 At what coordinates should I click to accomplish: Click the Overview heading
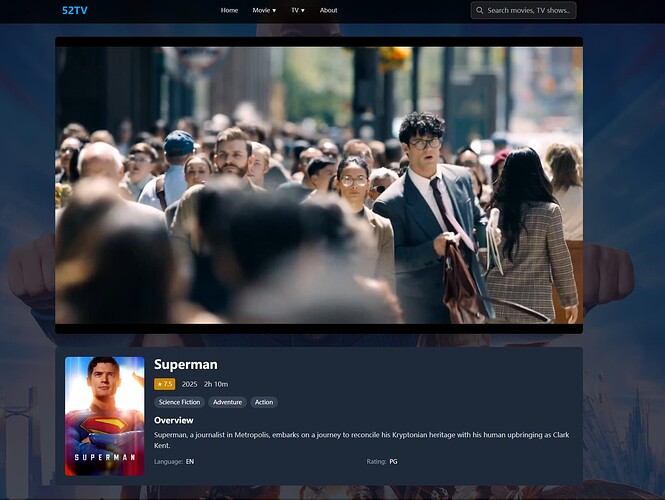(x=173, y=420)
